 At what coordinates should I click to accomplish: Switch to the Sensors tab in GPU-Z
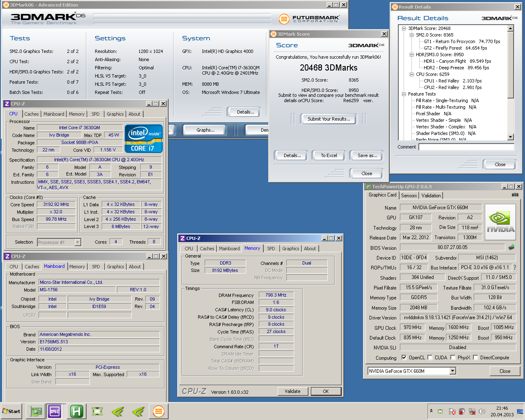tap(409, 196)
